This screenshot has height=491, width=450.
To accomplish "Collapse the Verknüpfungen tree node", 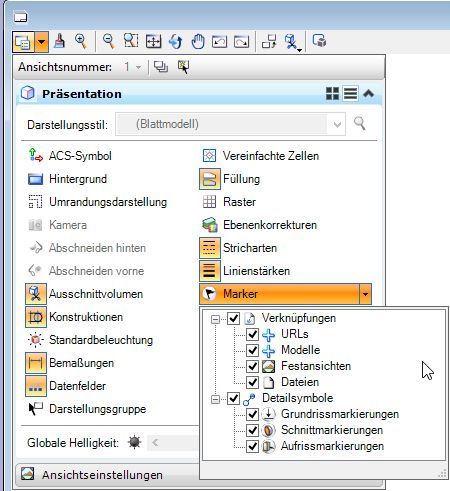I will tap(215, 319).
